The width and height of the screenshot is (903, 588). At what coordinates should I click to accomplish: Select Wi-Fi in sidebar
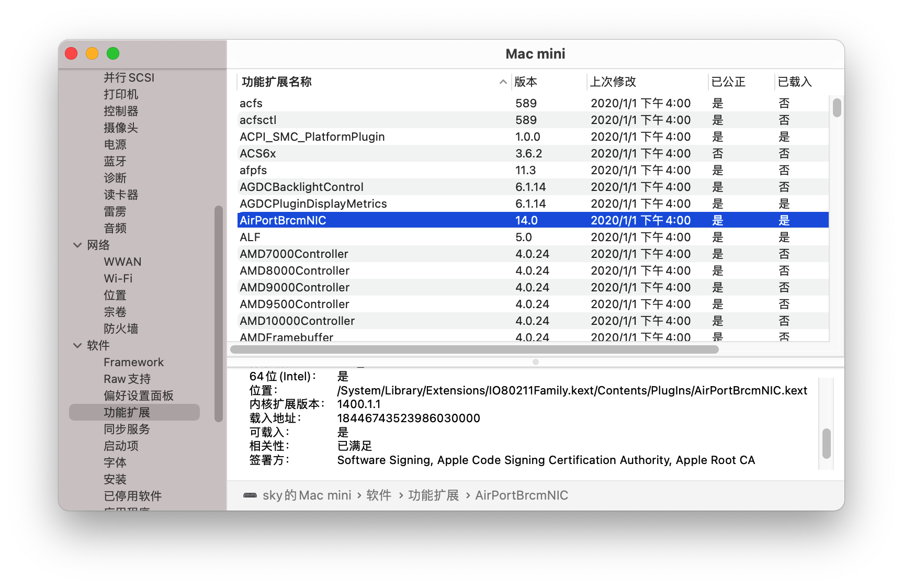(x=118, y=278)
